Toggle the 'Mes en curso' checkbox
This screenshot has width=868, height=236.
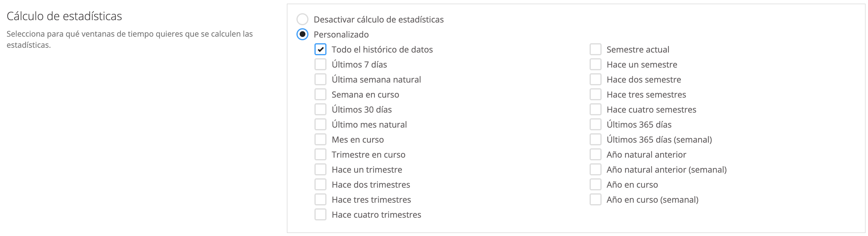pos(320,139)
